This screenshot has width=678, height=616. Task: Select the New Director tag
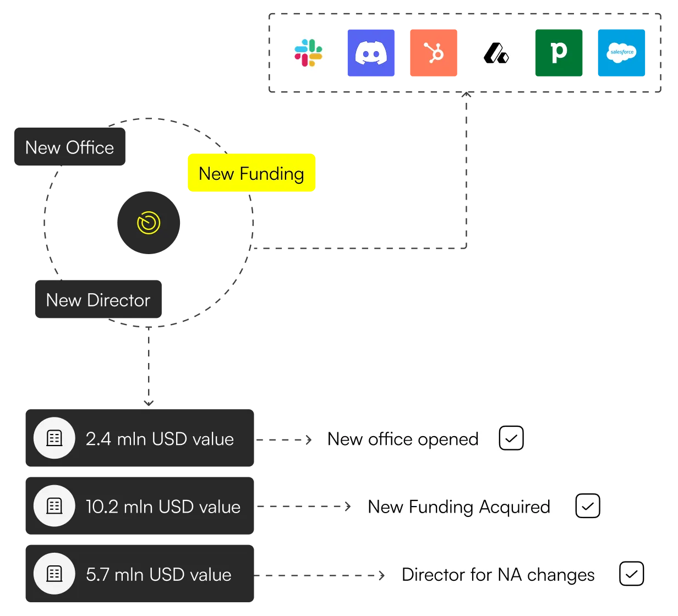(99, 299)
